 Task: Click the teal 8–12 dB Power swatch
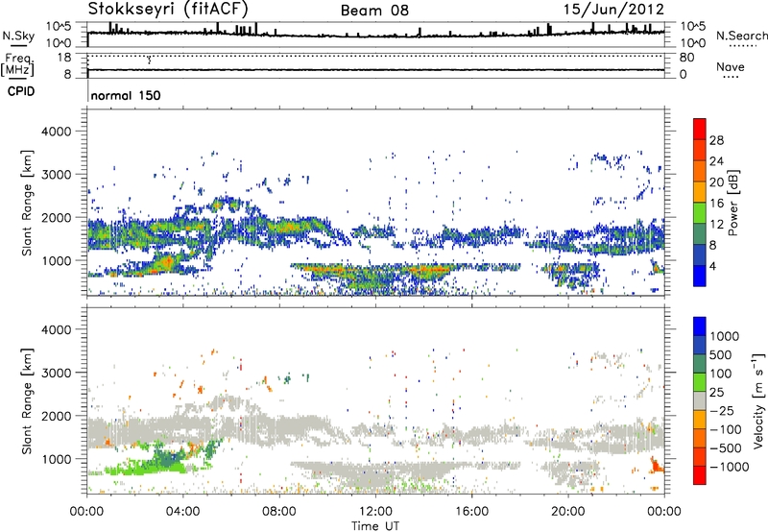click(700, 234)
